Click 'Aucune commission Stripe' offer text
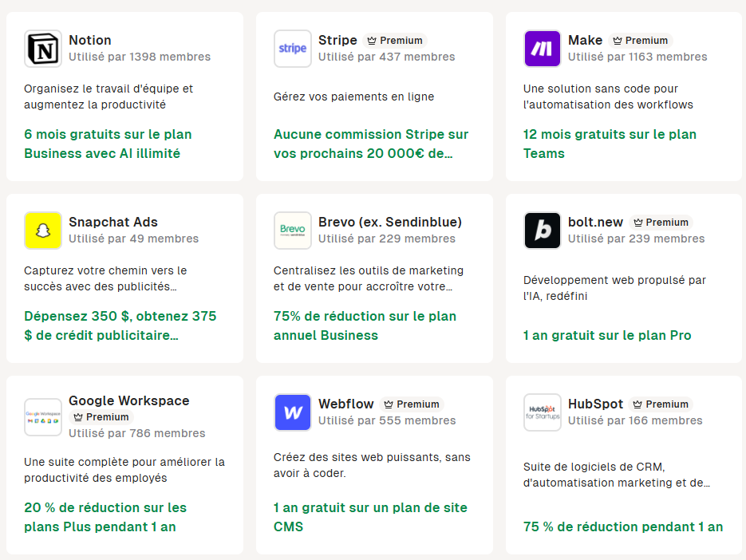Viewport: 746px width, 560px height. pos(371,144)
